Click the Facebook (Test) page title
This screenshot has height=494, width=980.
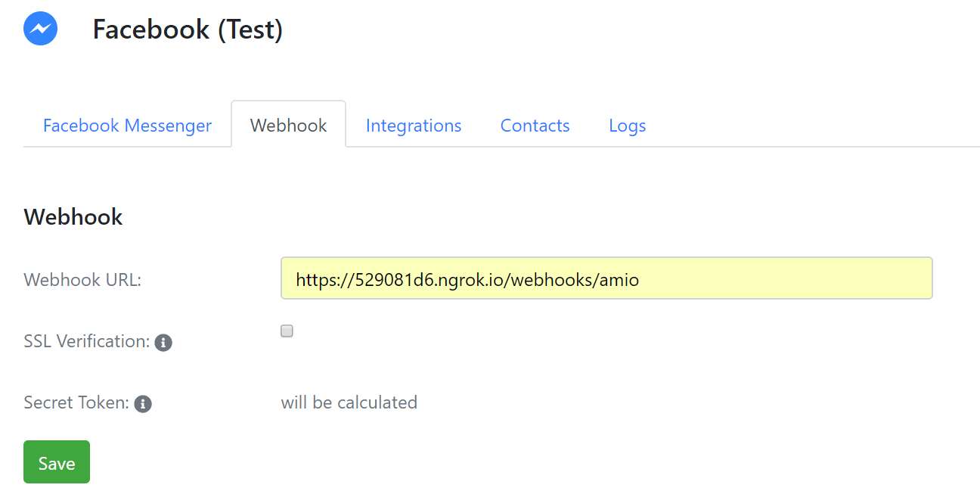[x=188, y=30]
